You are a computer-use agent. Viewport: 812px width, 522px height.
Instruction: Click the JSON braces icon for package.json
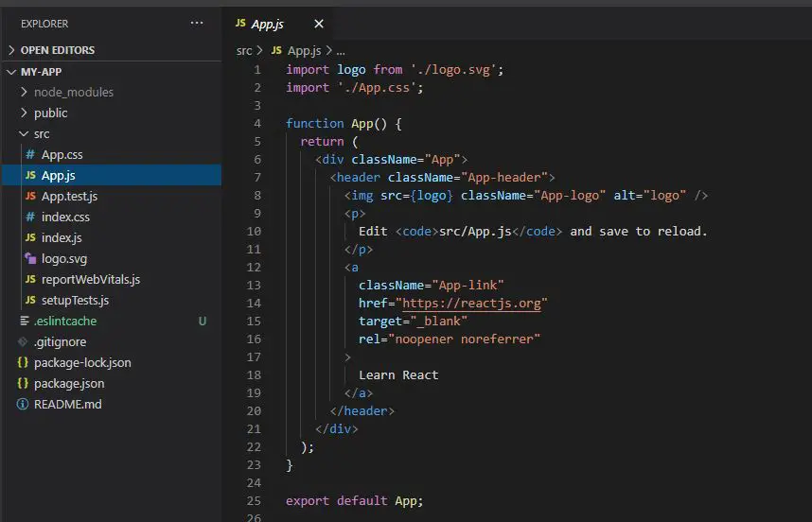(x=23, y=384)
